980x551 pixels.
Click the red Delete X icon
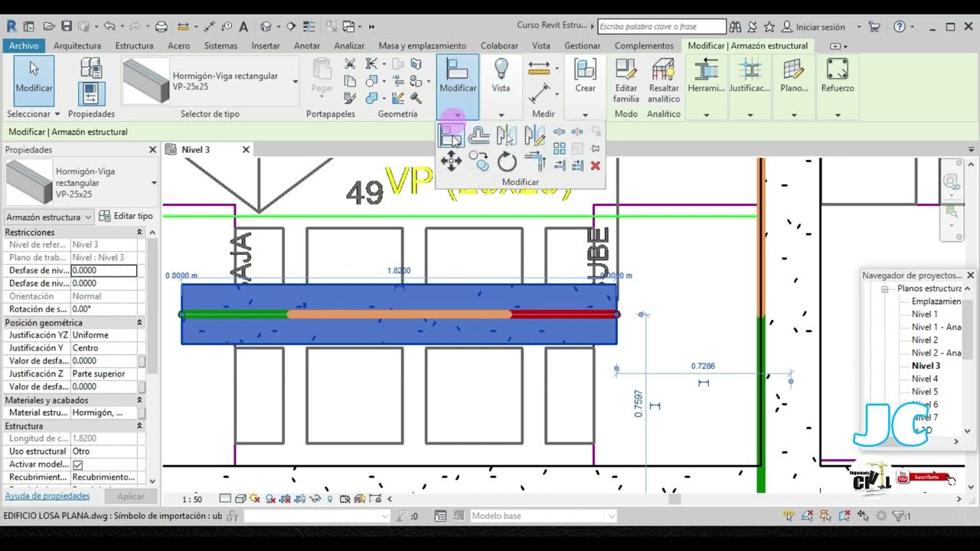click(x=596, y=165)
